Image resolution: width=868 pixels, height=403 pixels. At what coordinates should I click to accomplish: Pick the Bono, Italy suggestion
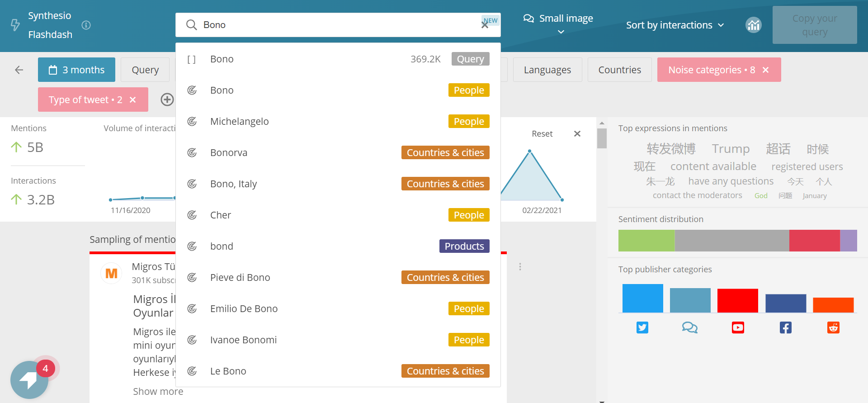[x=338, y=184]
